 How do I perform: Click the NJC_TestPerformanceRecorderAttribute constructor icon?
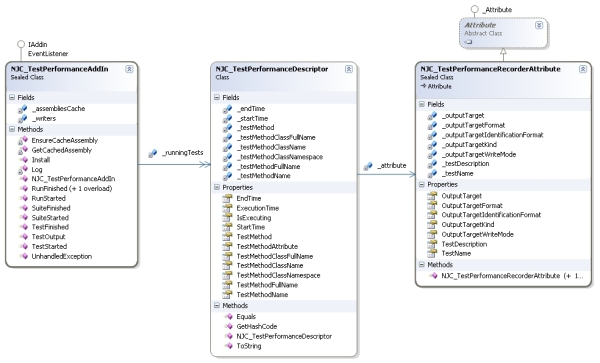pos(433,275)
